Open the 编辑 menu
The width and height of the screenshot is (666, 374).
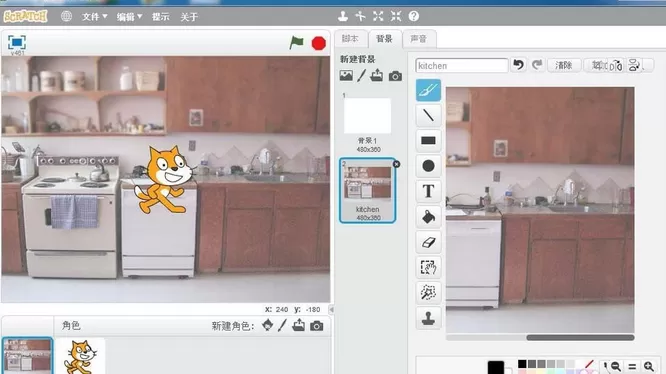(129, 17)
